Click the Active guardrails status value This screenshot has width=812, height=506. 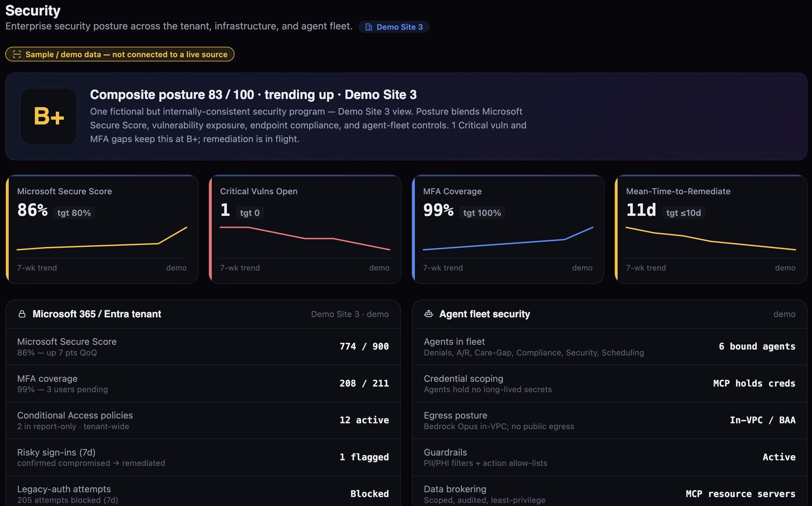pyautogui.click(x=779, y=457)
